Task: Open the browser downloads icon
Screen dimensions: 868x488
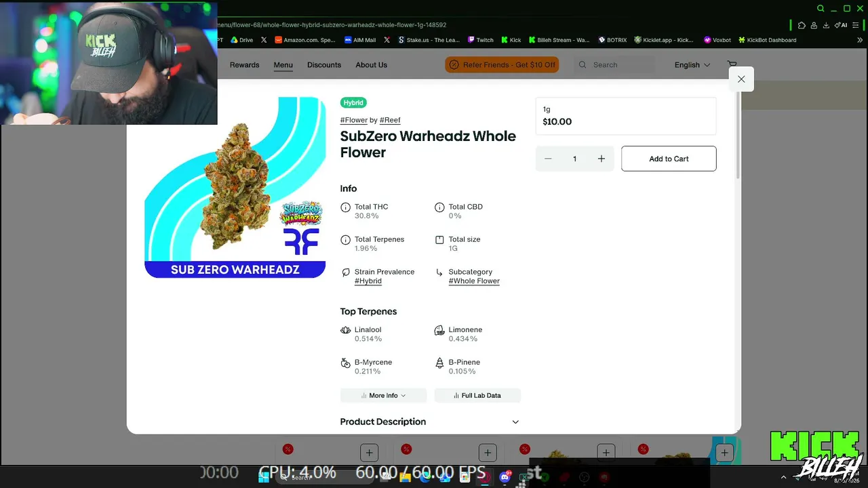Action: [x=826, y=25]
